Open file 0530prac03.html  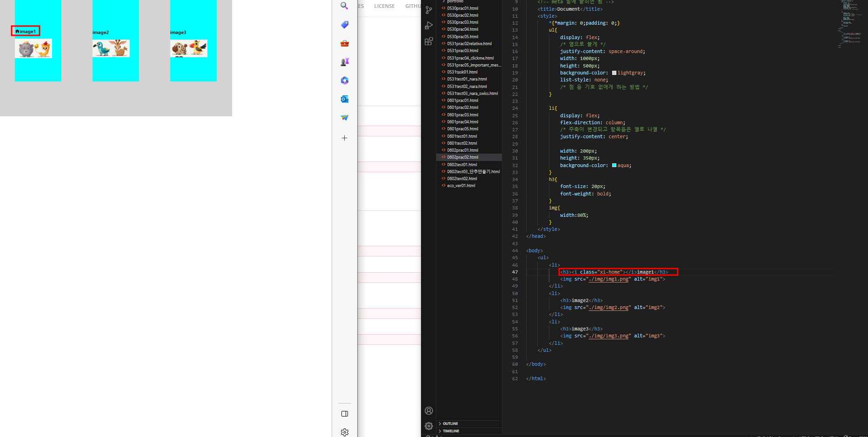click(462, 22)
